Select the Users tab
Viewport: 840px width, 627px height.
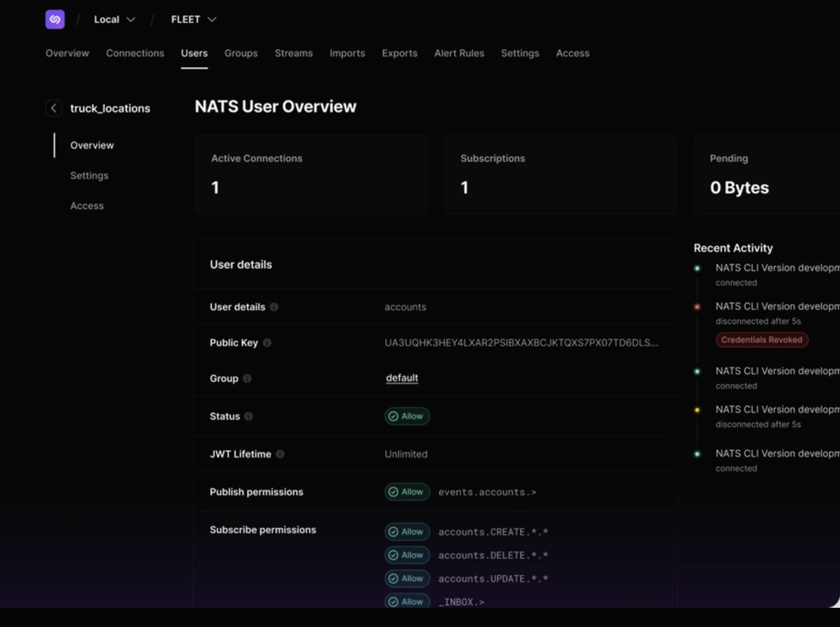(194, 53)
